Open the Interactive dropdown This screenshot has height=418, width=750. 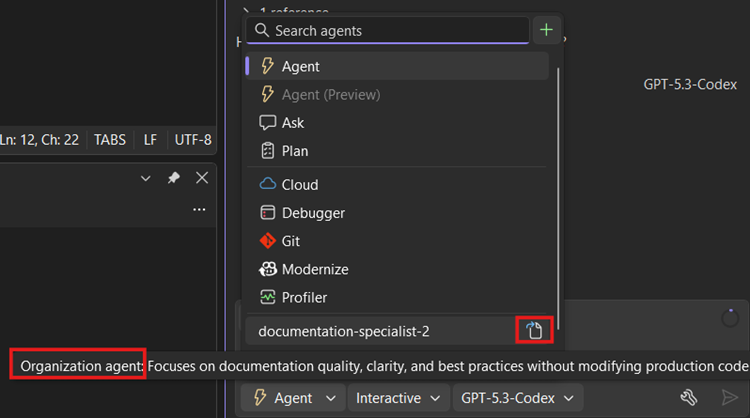click(398, 398)
